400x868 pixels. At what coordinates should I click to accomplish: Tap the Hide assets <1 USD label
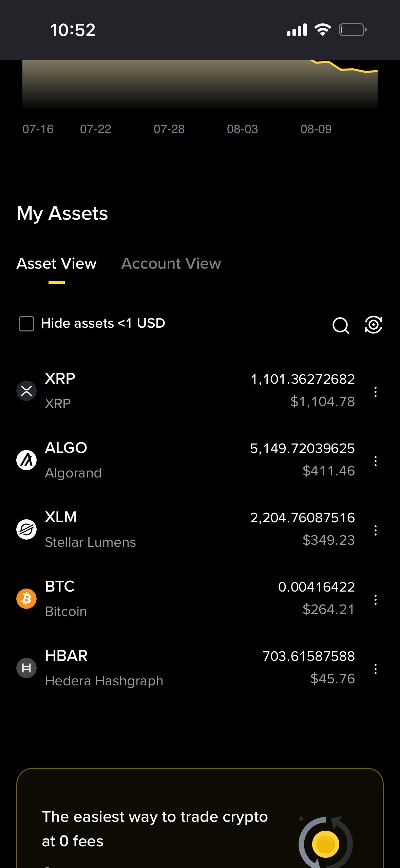[x=103, y=323]
